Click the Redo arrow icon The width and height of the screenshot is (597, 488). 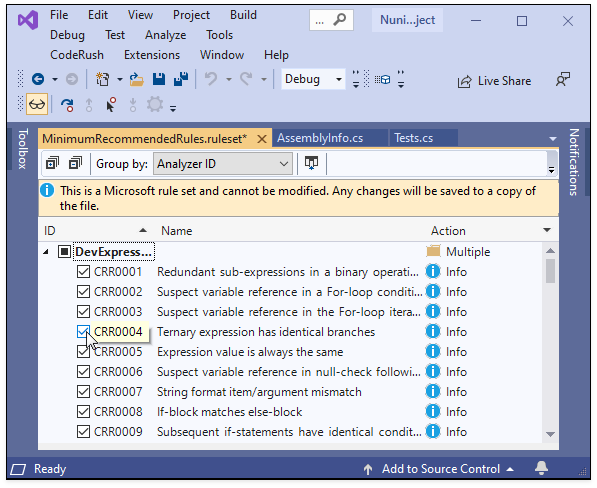pyautogui.click(x=246, y=79)
